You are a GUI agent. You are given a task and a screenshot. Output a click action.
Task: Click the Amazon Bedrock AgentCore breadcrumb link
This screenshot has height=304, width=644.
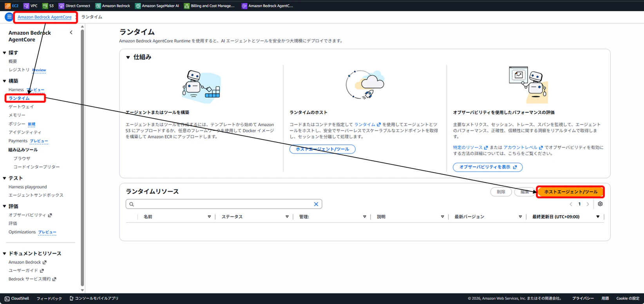point(45,17)
